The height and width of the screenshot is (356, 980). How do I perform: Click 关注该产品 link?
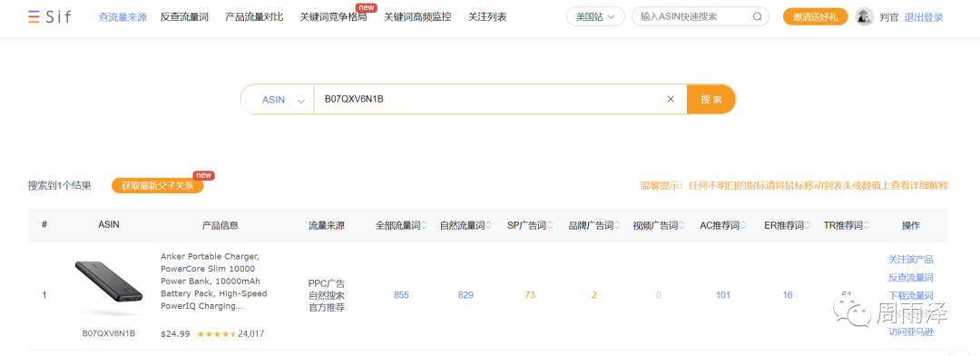click(x=911, y=259)
